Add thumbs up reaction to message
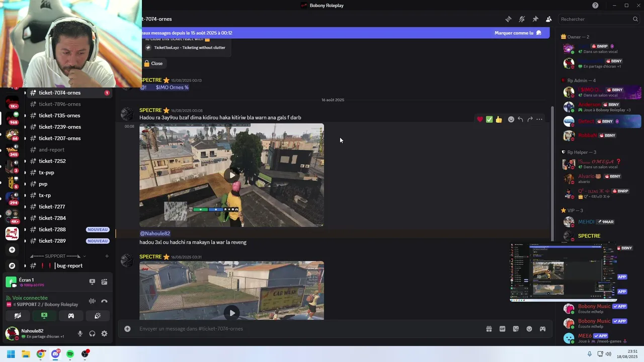This screenshot has height=362, width=644. coord(499,119)
